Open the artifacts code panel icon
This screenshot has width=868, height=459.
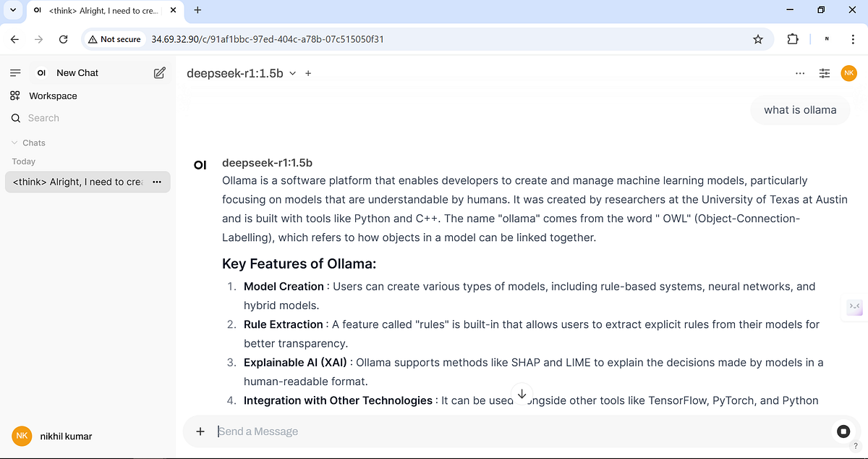(x=854, y=308)
